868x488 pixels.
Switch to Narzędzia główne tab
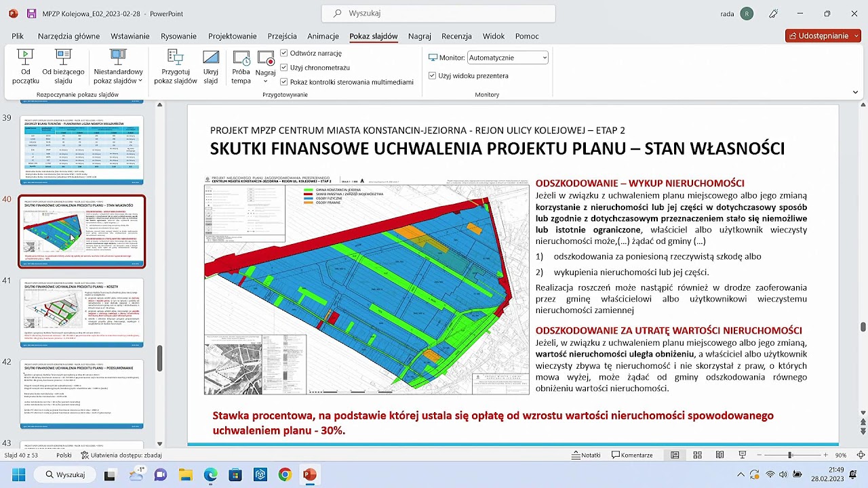click(x=68, y=36)
